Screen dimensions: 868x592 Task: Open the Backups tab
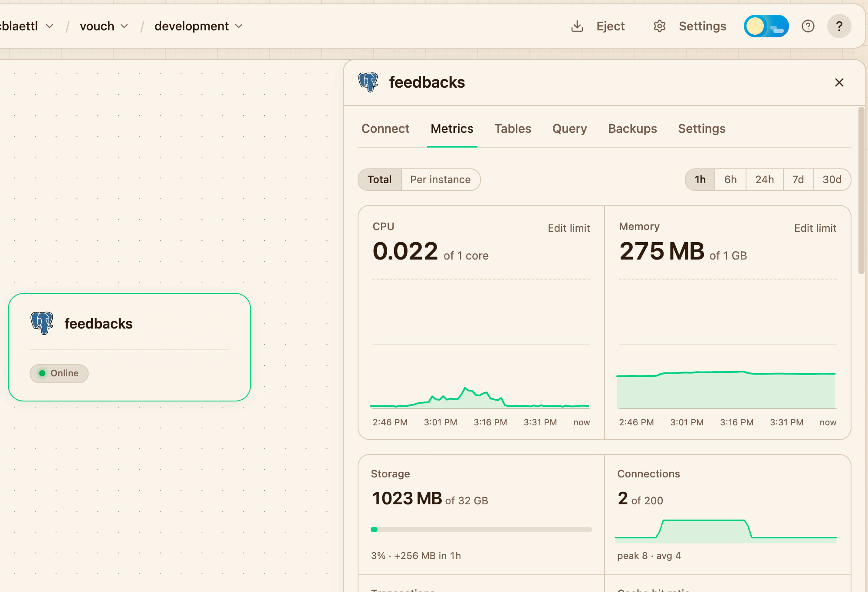(x=632, y=129)
